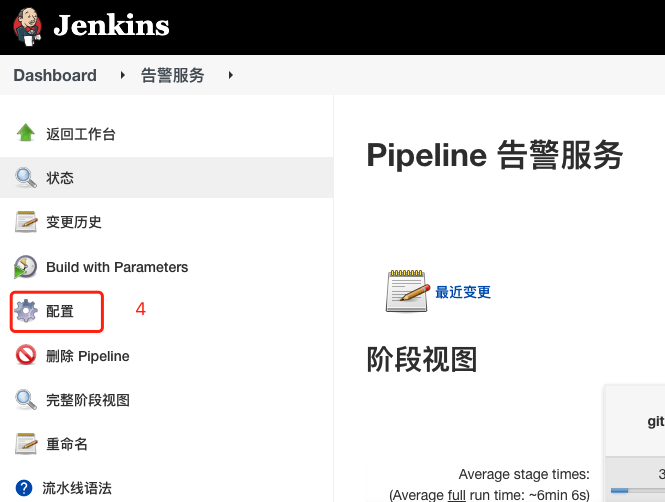This screenshot has width=665, height=502.
Task: Click the large 最近变更 notepad icon
Action: (x=407, y=290)
